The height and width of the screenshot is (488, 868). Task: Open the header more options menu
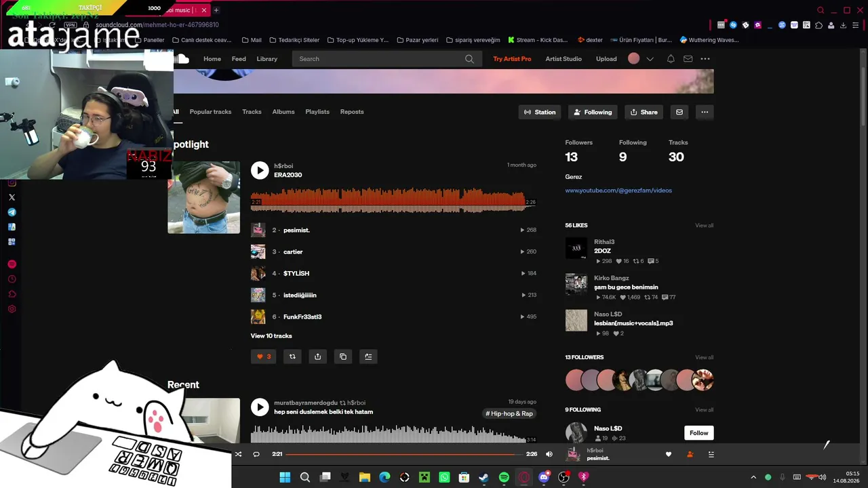[705, 59]
